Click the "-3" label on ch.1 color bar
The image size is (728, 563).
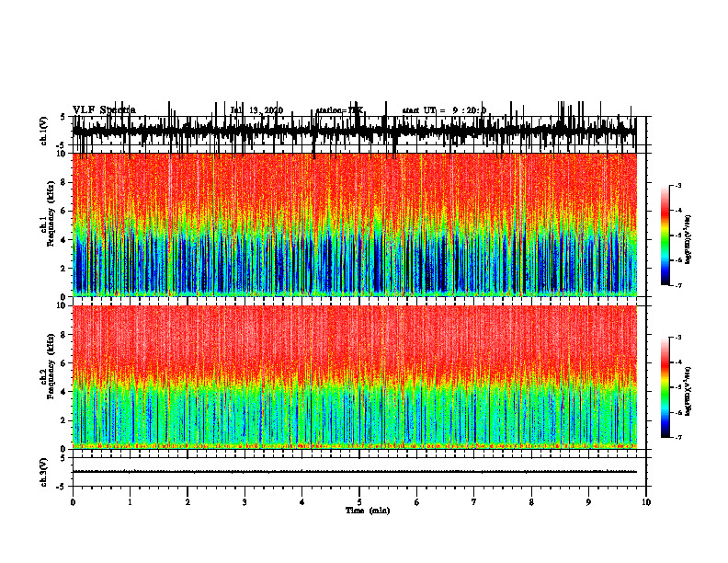tap(678, 185)
